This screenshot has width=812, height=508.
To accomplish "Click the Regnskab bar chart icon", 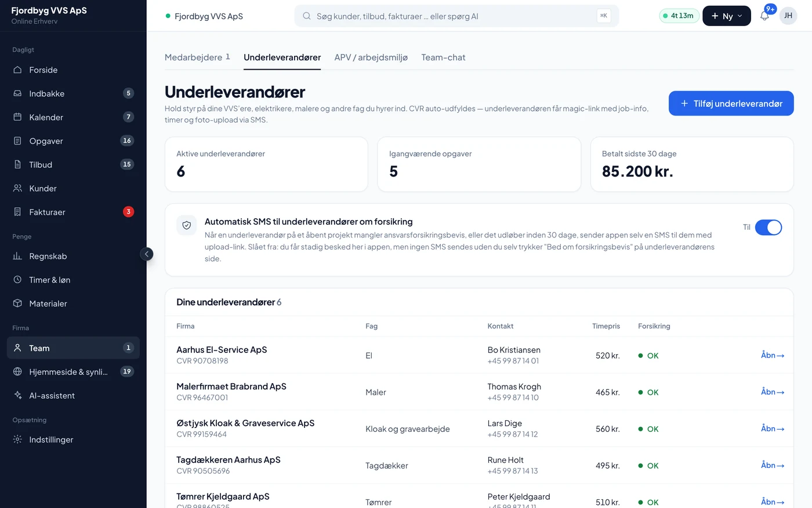I will [x=17, y=256].
